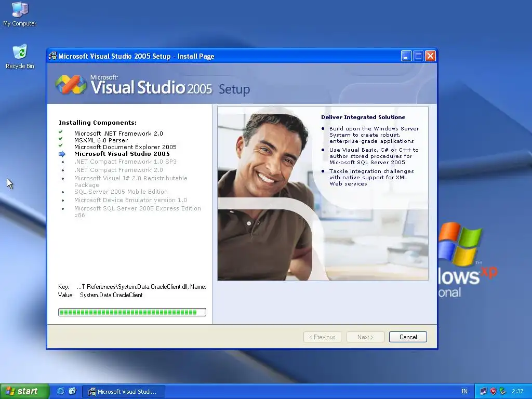
Task: Click the 'Installing Components:' heading
Action: coord(98,123)
